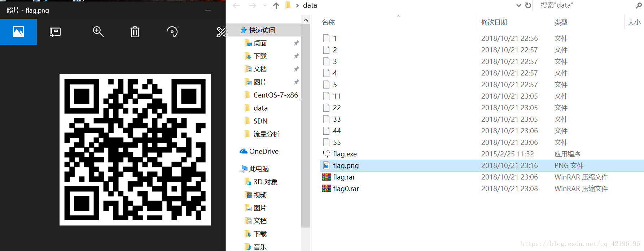
Task: Go back in File Explorer
Action: coord(236,5)
